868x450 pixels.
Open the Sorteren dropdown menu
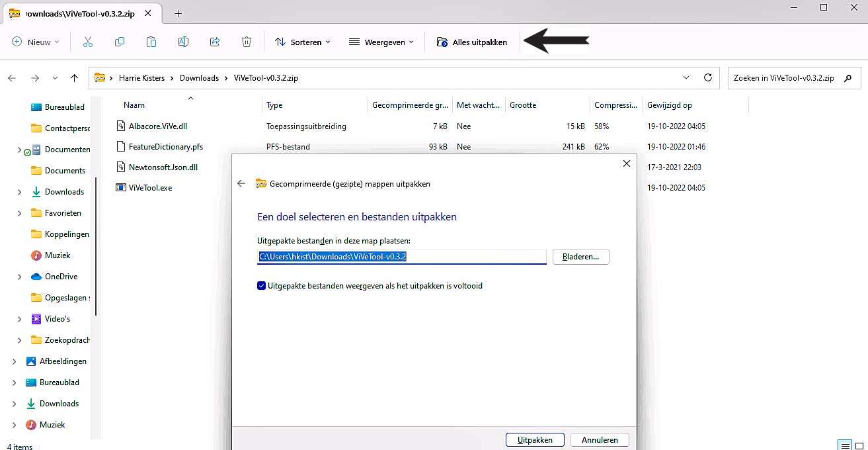(x=303, y=42)
